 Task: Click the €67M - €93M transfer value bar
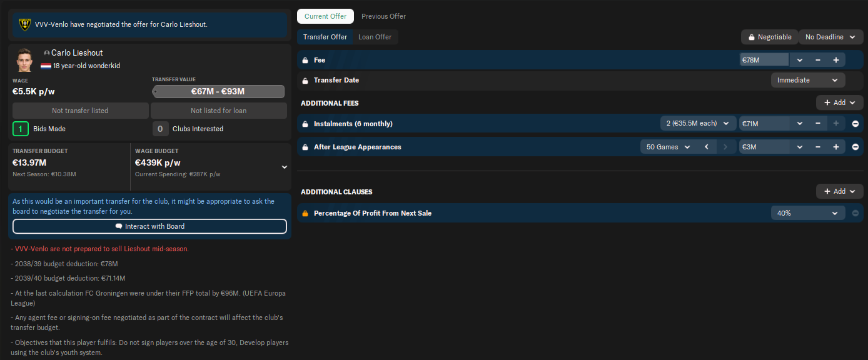click(x=218, y=91)
